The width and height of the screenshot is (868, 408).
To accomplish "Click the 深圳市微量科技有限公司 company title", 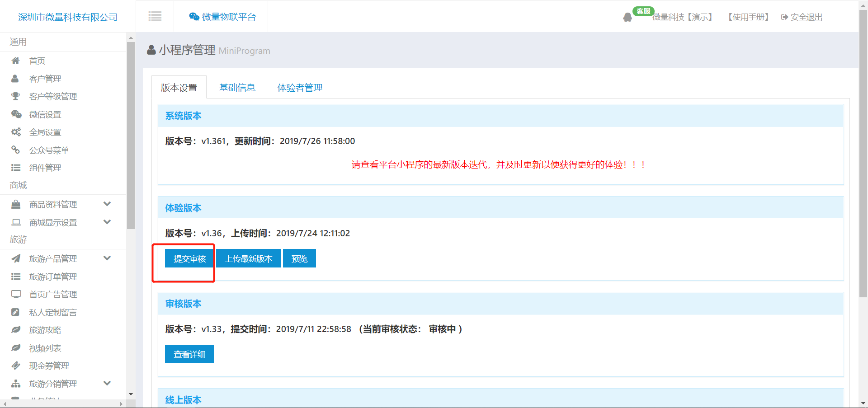I will (x=68, y=17).
